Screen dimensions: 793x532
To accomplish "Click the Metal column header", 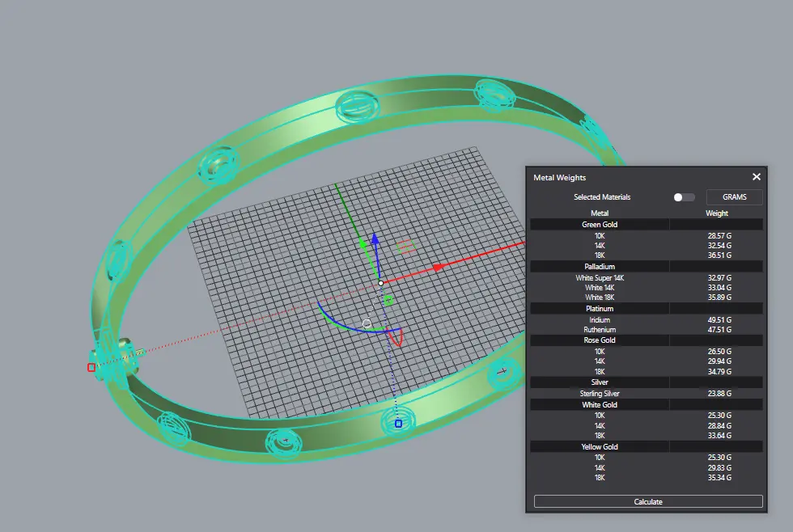I will [600, 213].
